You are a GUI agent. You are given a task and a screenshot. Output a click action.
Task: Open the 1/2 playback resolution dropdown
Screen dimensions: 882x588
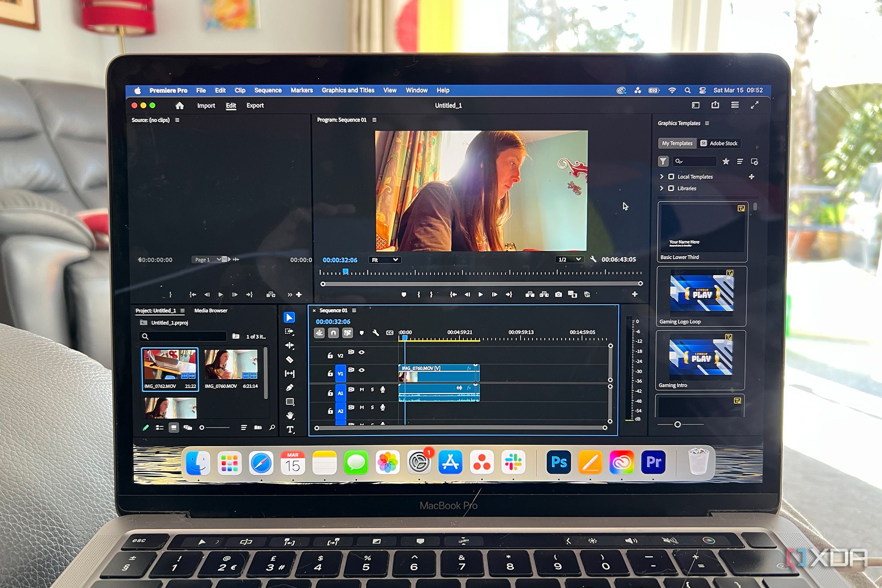pyautogui.click(x=570, y=259)
